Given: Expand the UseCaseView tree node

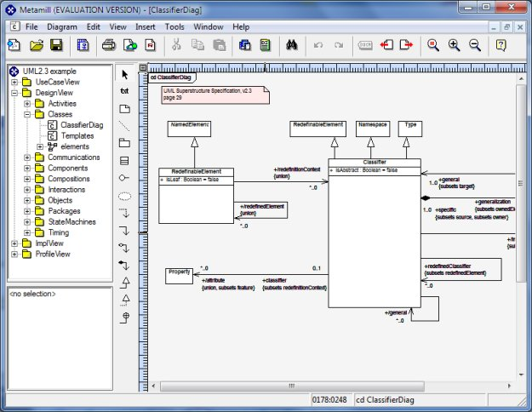Looking at the screenshot, I should pos(14,82).
